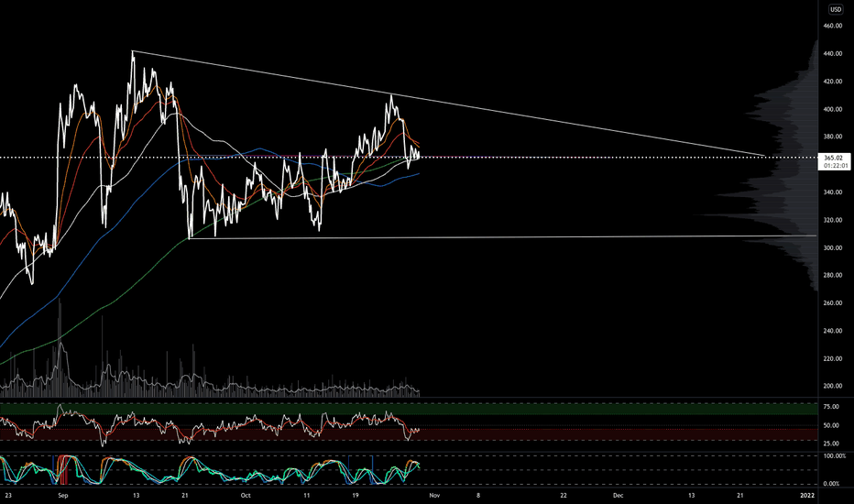The image size is (854, 504).
Task: Click the 2022 date label
Action: point(806,495)
